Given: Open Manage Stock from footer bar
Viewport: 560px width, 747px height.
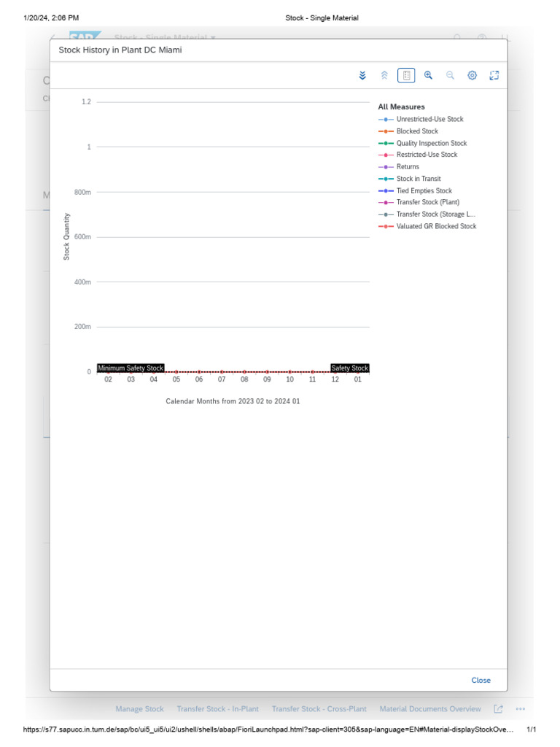Looking at the screenshot, I should (139, 708).
